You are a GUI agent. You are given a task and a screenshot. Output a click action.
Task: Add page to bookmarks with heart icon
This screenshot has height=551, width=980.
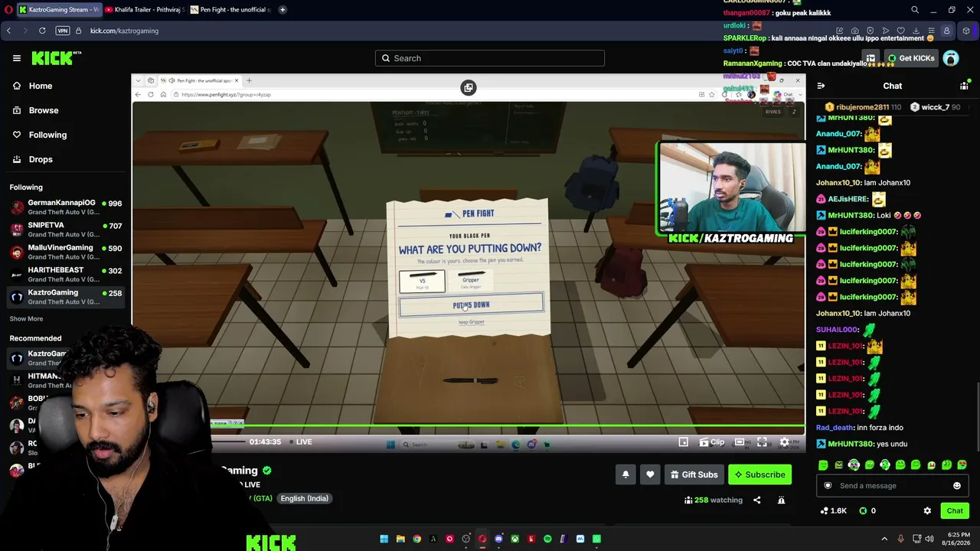point(900,31)
